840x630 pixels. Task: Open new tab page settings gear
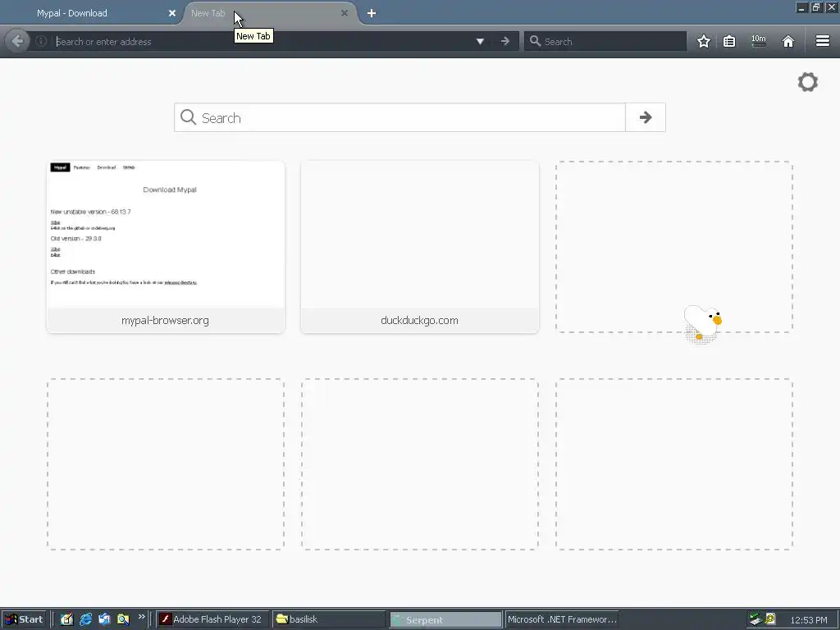point(808,82)
